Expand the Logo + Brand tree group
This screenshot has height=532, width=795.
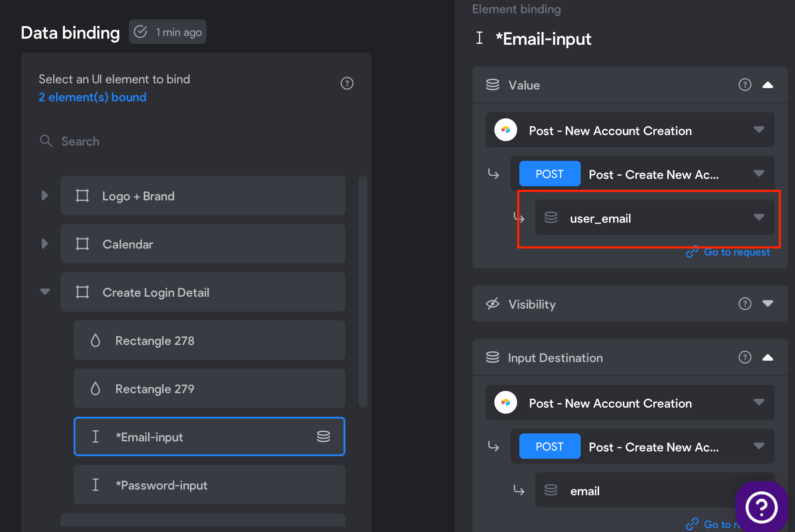45,195
